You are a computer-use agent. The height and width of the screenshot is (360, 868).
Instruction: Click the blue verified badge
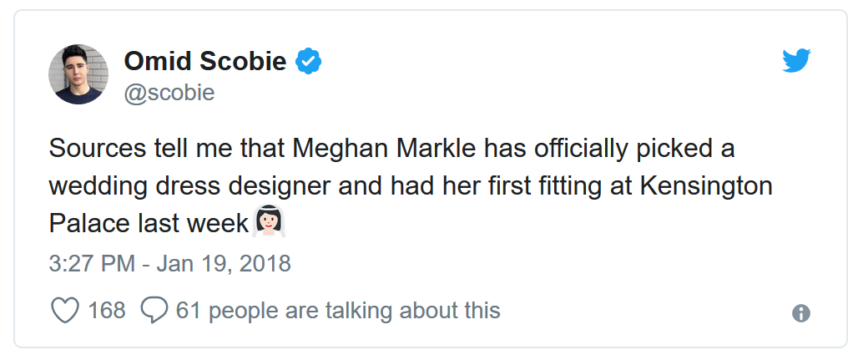pos(308,61)
